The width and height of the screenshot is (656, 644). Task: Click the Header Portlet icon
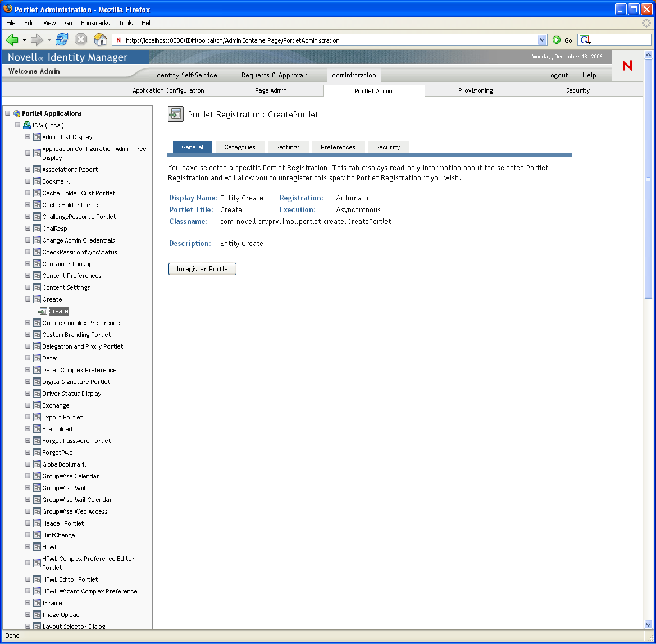(37, 523)
